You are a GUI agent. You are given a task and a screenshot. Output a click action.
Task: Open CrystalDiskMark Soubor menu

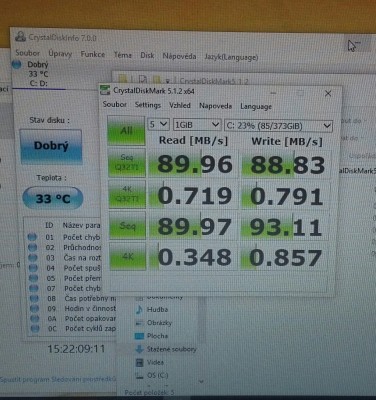[114, 104]
